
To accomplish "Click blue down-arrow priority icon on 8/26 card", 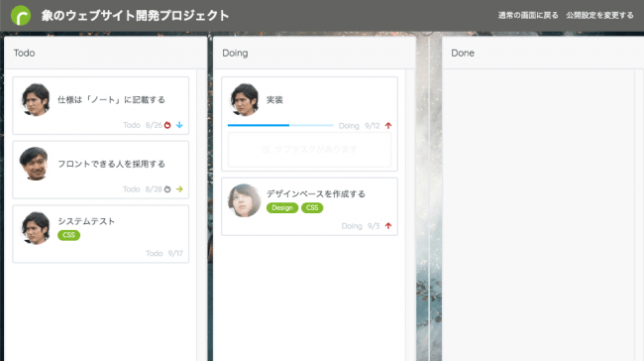I will click(x=179, y=125).
